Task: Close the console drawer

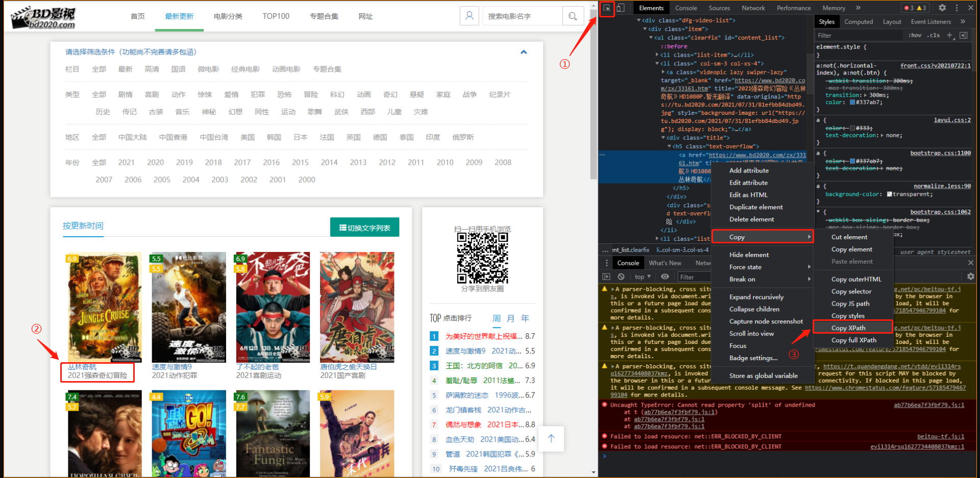Action: pyautogui.click(x=970, y=263)
